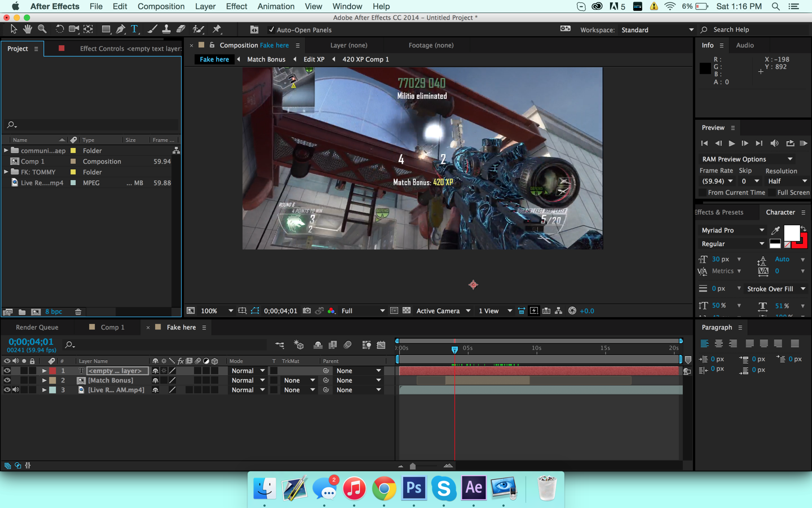Expand the FK: TOMMY folder
The image size is (812, 508).
point(6,172)
